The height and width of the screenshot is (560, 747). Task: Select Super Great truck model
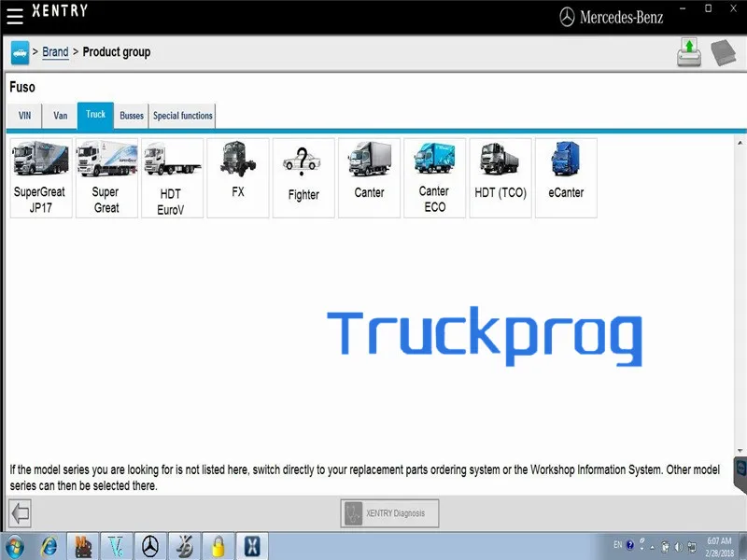click(106, 178)
